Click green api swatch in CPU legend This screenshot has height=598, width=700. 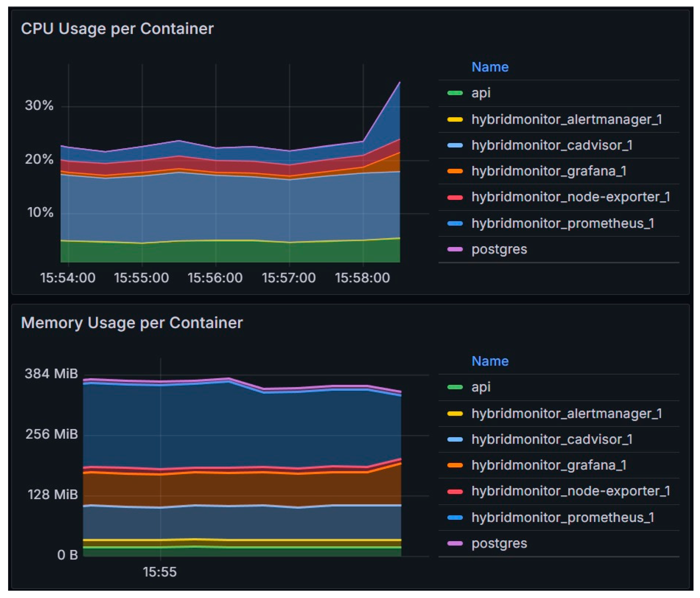point(455,93)
